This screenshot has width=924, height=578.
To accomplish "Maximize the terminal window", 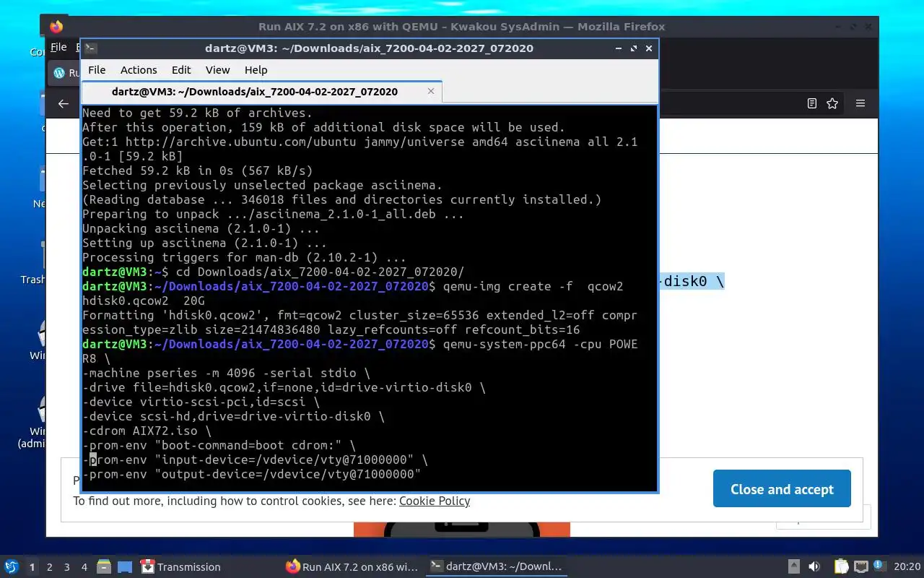I will [634, 48].
